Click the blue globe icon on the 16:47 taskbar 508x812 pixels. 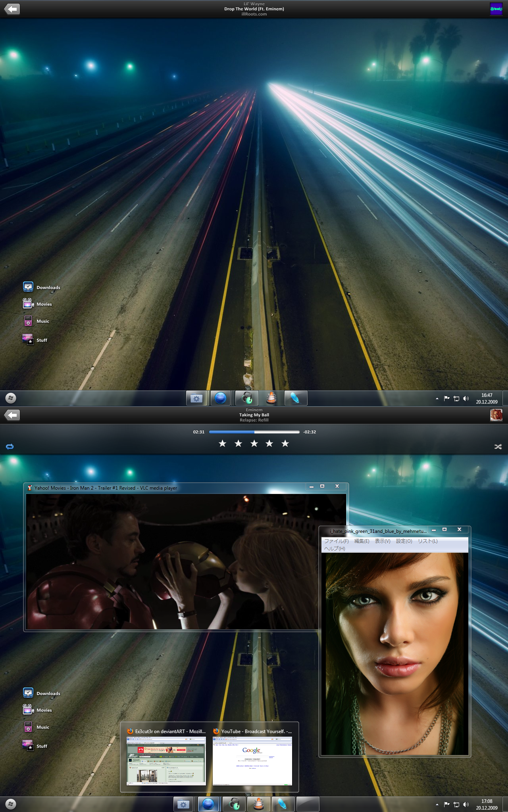click(221, 398)
